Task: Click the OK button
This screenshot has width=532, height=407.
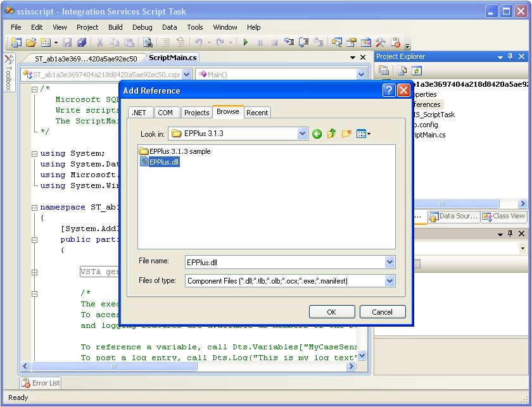Action: [331, 311]
